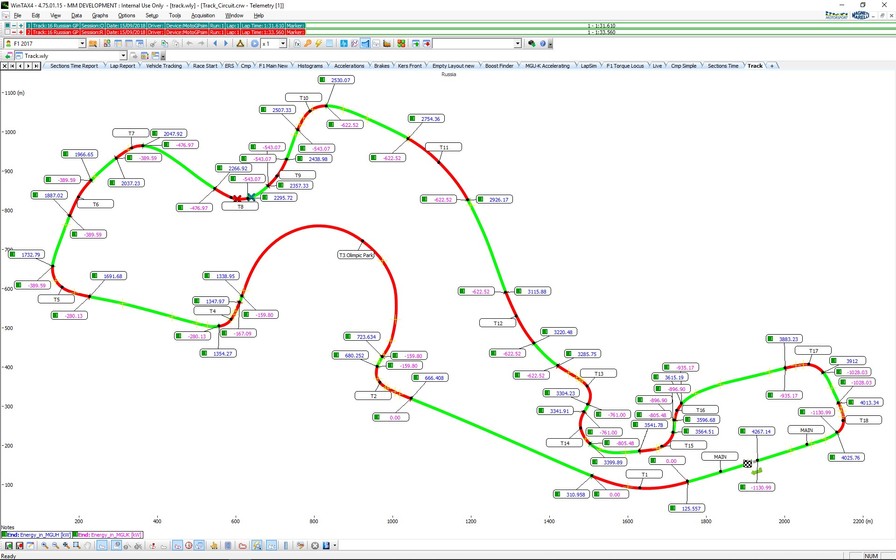Click the red clock icon in bottom toolbar
Image resolution: width=896 pixels, height=560 pixels.
coord(189,546)
